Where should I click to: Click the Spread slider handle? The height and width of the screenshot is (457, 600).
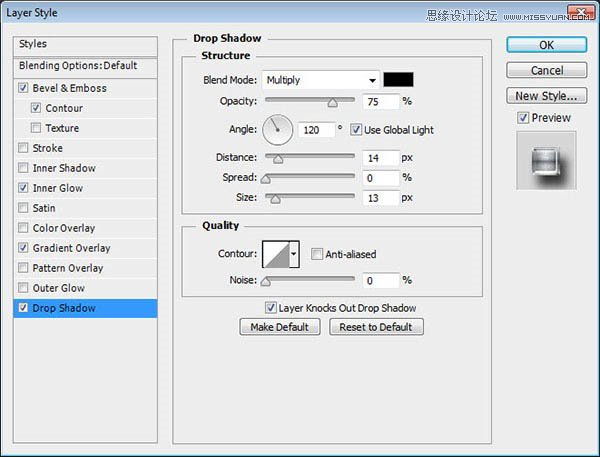(x=266, y=179)
